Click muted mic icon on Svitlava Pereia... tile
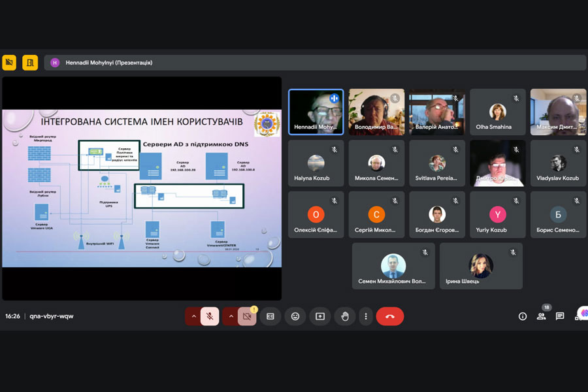This screenshot has width=588, height=392. click(455, 150)
